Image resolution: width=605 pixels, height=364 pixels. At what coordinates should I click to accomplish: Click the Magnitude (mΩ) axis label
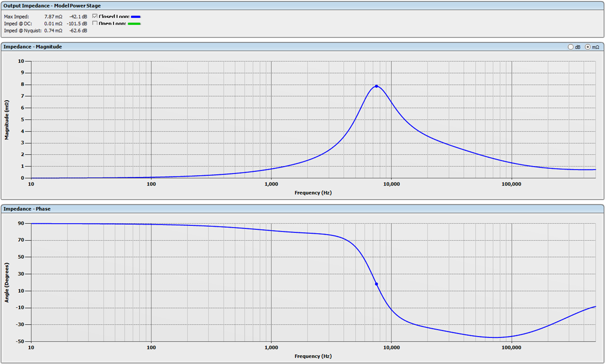pos(7,119)
